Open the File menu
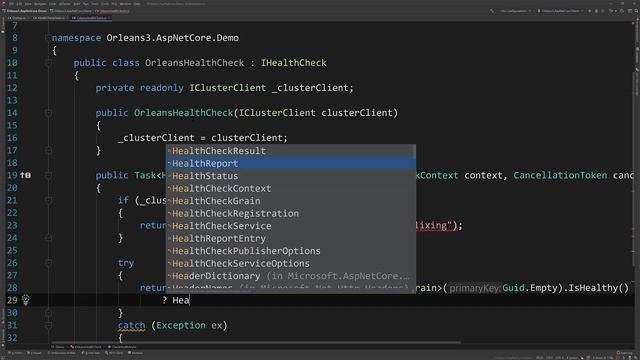Screen dimensions: 640x360 11,4
